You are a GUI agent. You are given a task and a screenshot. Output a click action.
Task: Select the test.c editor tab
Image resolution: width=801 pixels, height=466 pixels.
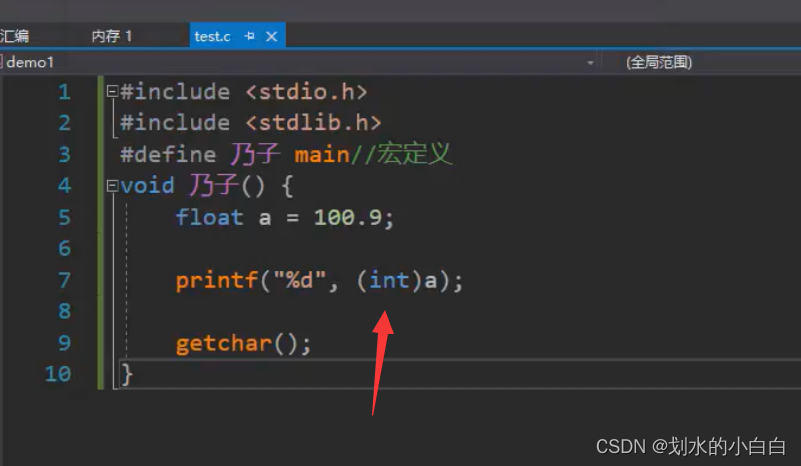(212, 36)
